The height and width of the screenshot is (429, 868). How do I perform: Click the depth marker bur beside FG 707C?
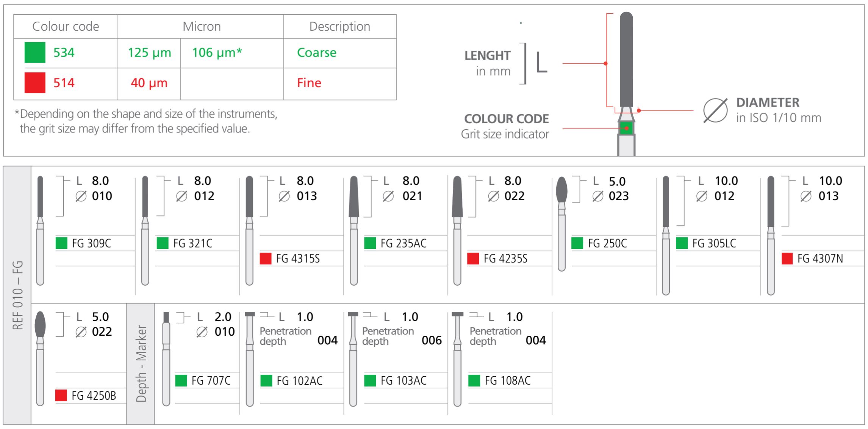click(x=166, y=358)
